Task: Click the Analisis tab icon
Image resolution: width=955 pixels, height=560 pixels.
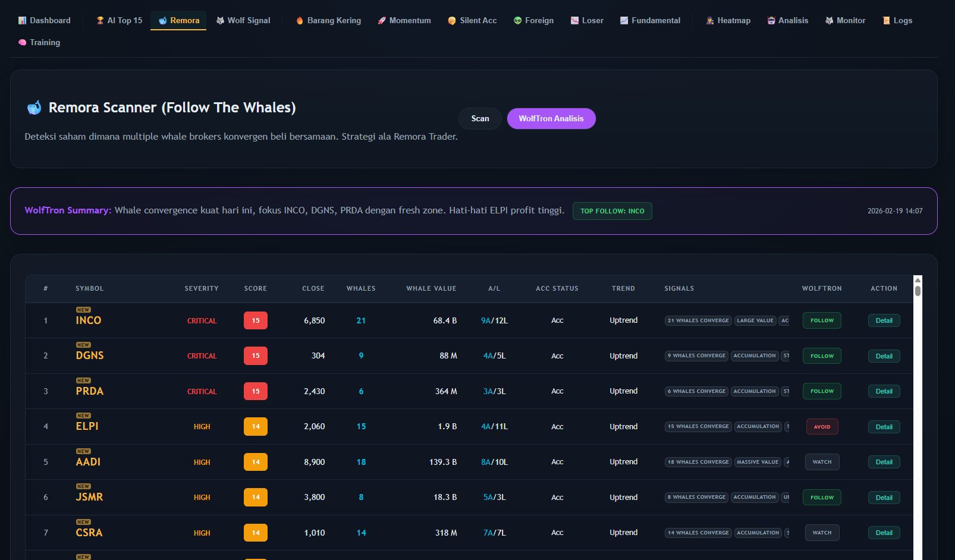Action: [x=771, y=21]
